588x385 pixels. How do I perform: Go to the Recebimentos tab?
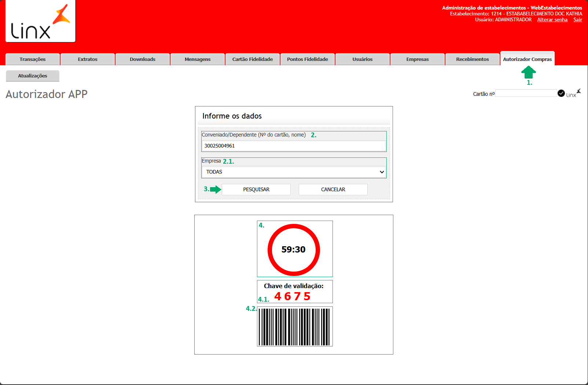point(473,59)
